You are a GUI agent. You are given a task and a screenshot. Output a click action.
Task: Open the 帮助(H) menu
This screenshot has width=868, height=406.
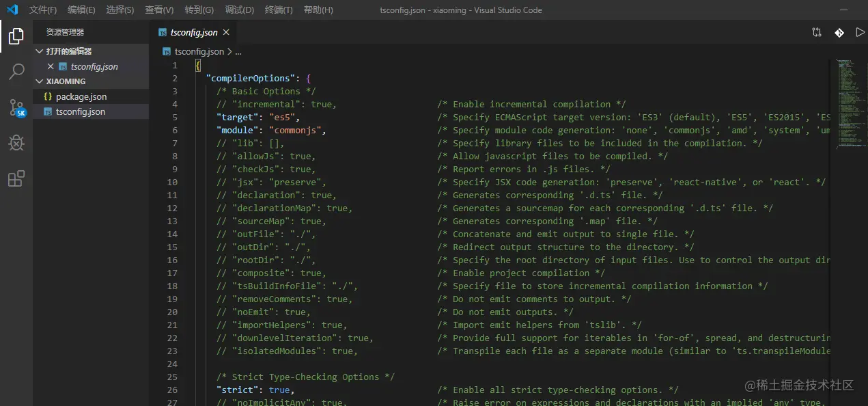(x=318, y=10)
